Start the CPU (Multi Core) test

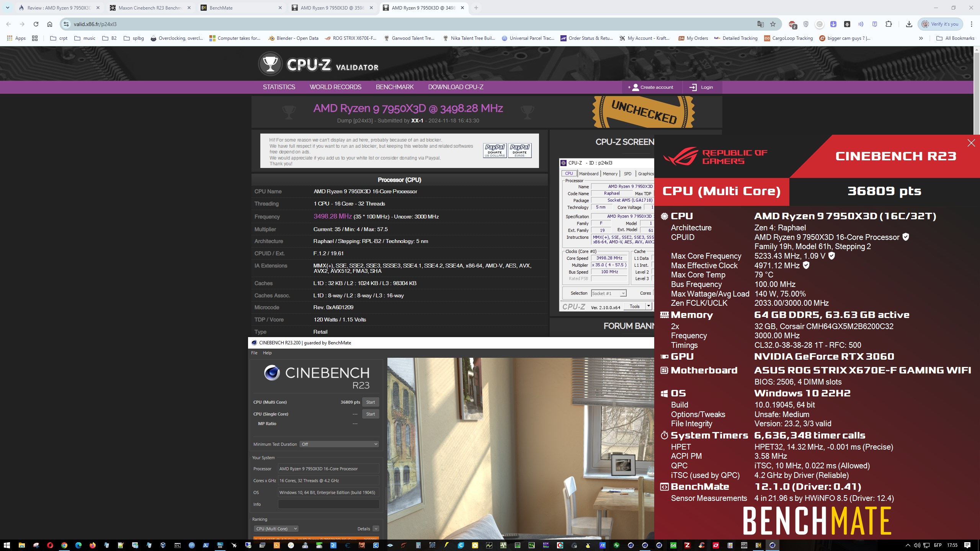(x=371, y=402)
